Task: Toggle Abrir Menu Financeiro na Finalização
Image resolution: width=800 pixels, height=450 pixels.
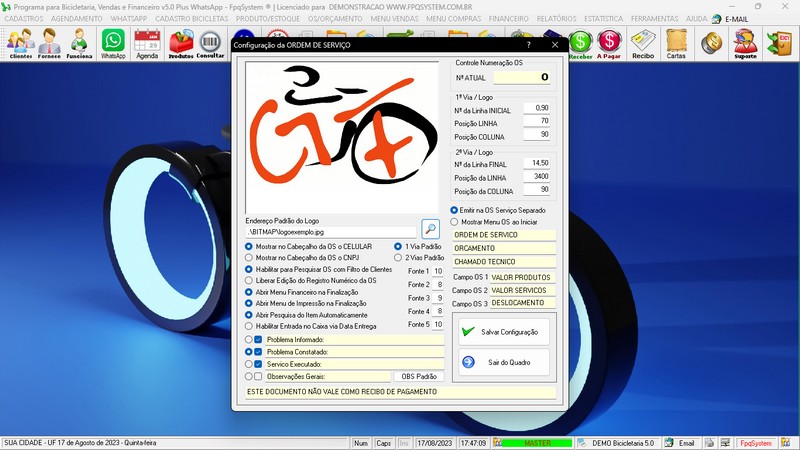Action: point(248,292)
